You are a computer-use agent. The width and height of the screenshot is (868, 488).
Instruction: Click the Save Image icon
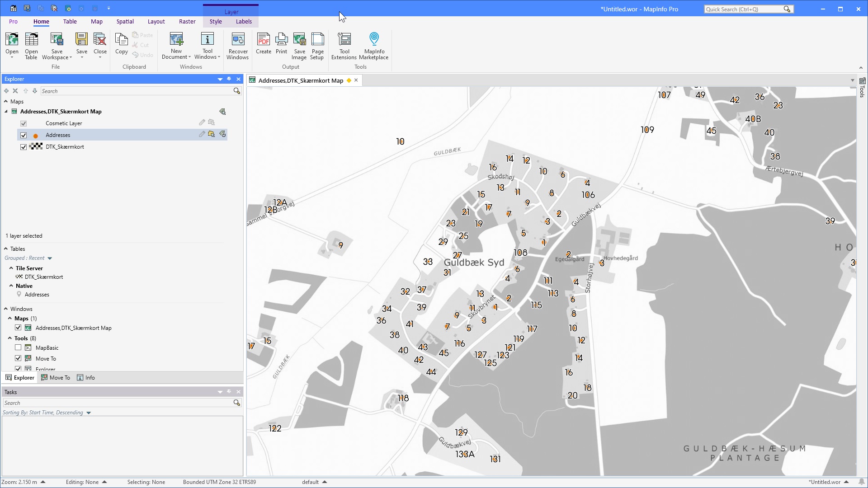pyautogui.click(x=299, y=39)
